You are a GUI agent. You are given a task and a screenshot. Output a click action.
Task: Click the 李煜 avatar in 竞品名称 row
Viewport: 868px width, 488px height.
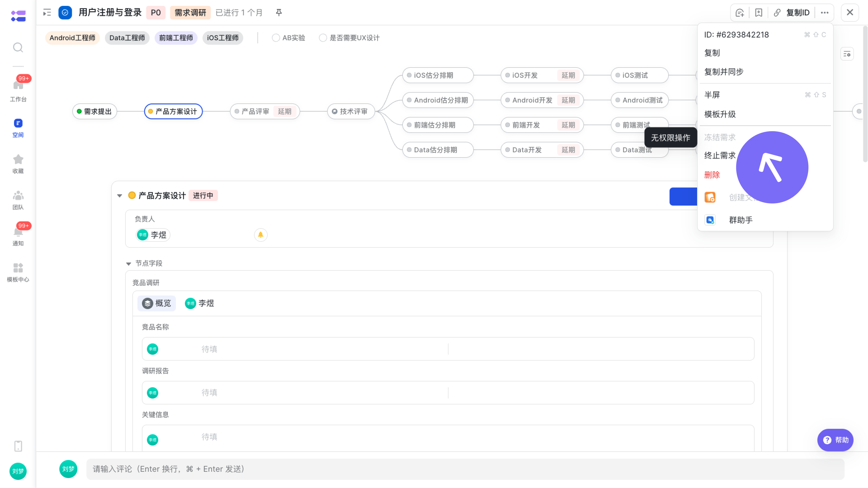click(x=153, y=349)
